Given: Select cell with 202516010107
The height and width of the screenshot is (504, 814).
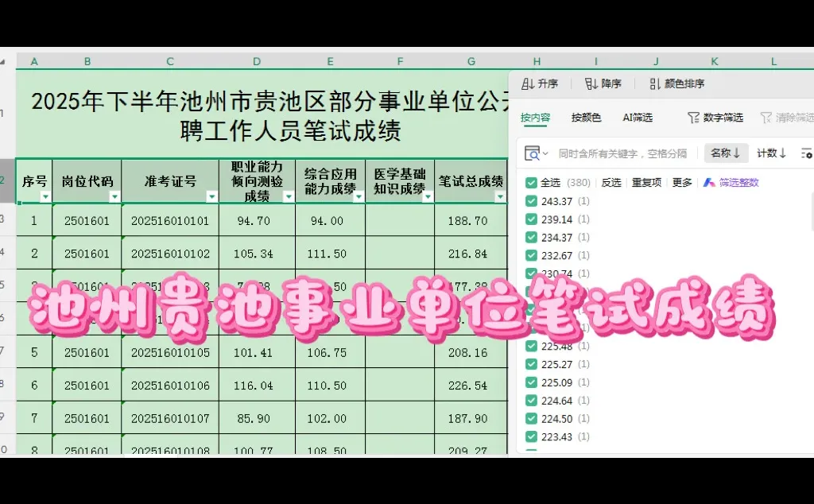Looking at the screenshot, I should [170, 418].
